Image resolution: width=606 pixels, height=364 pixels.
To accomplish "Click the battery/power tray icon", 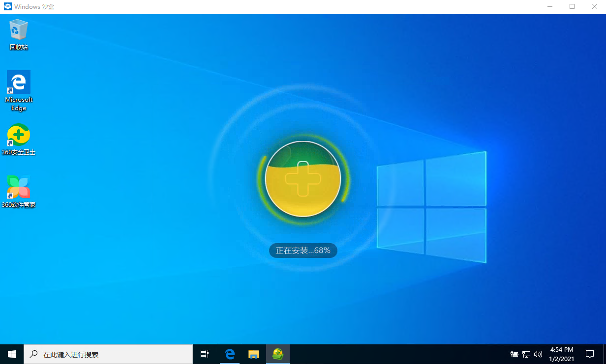I will 515,354.
